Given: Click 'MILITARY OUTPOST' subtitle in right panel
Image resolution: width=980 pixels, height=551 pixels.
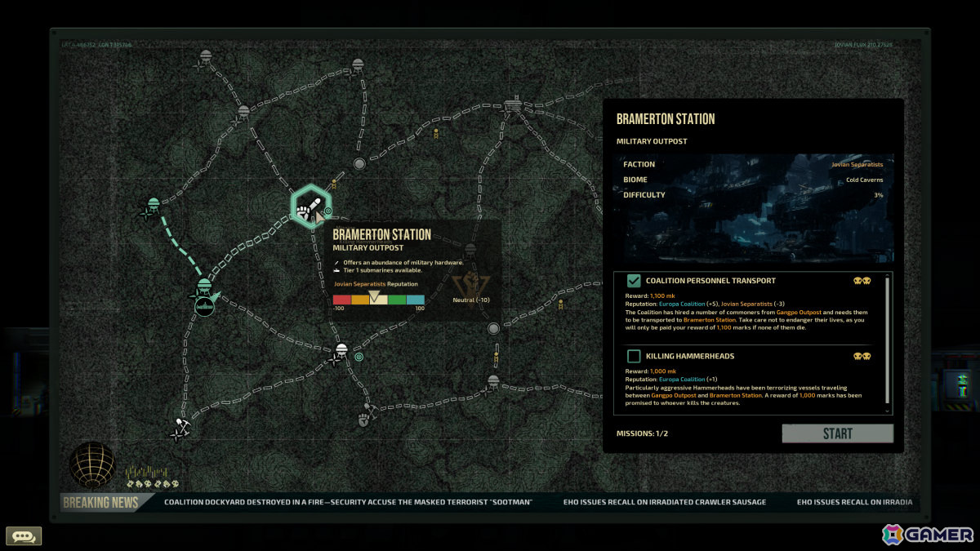Looking at the screenshot, I should click(652, 141).
